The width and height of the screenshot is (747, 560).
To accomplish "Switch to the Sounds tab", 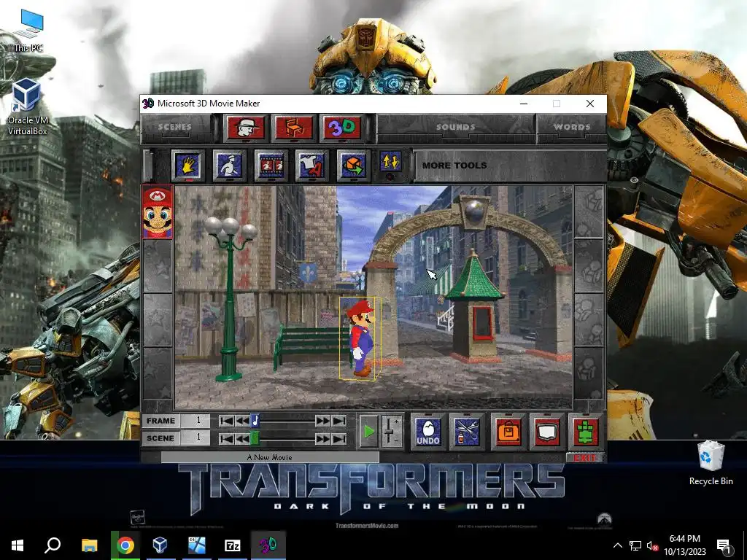I will [456, 127].
